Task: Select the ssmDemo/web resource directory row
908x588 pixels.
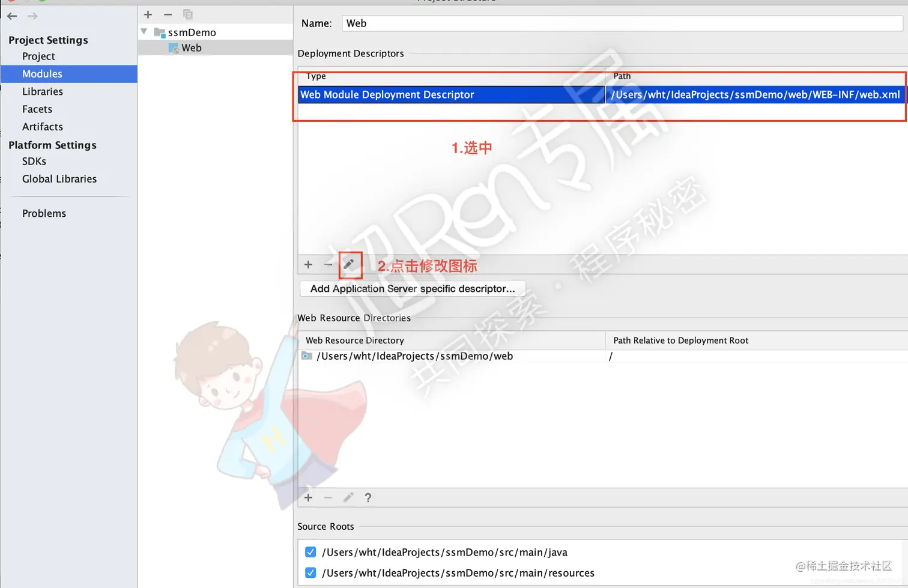Action: tap(603, 357)
